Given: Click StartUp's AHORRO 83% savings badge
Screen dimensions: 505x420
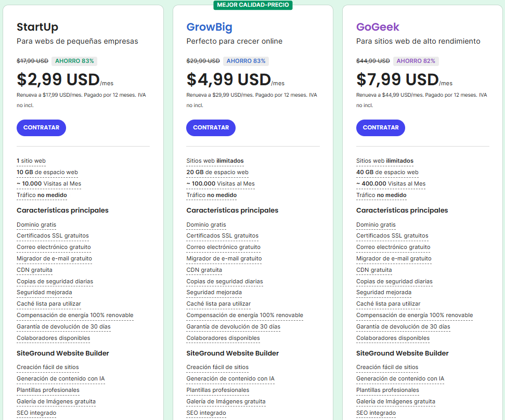Looking at the screenshot, I should pos(74,61).
